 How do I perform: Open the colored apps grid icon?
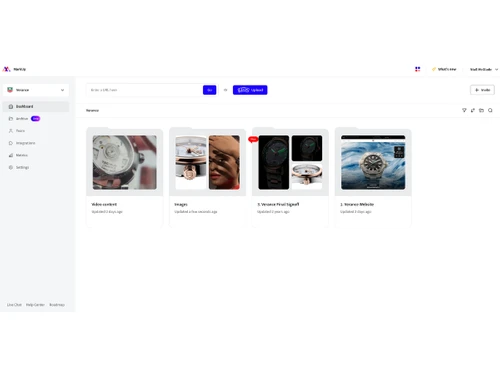pos(418,69)
